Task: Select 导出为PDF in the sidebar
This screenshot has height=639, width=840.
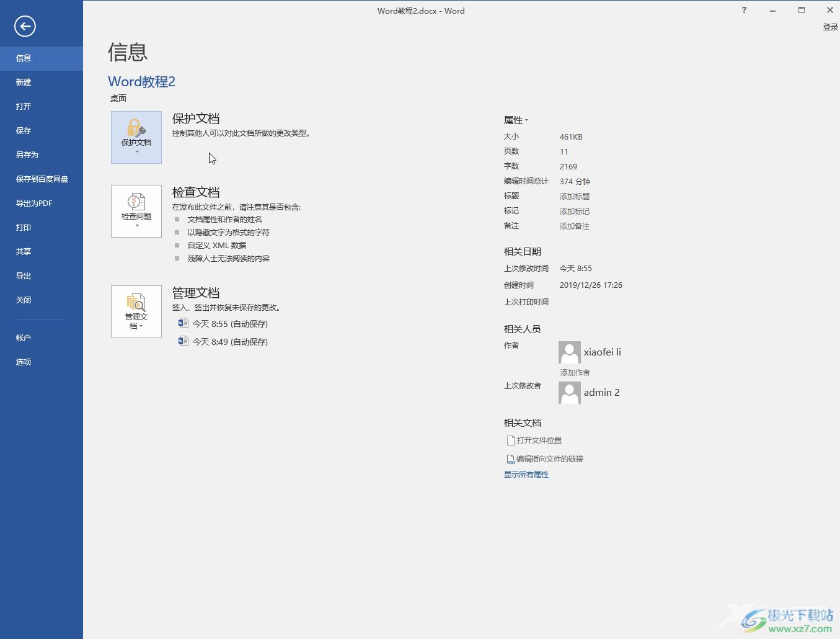Action: [x=42, y=203]
